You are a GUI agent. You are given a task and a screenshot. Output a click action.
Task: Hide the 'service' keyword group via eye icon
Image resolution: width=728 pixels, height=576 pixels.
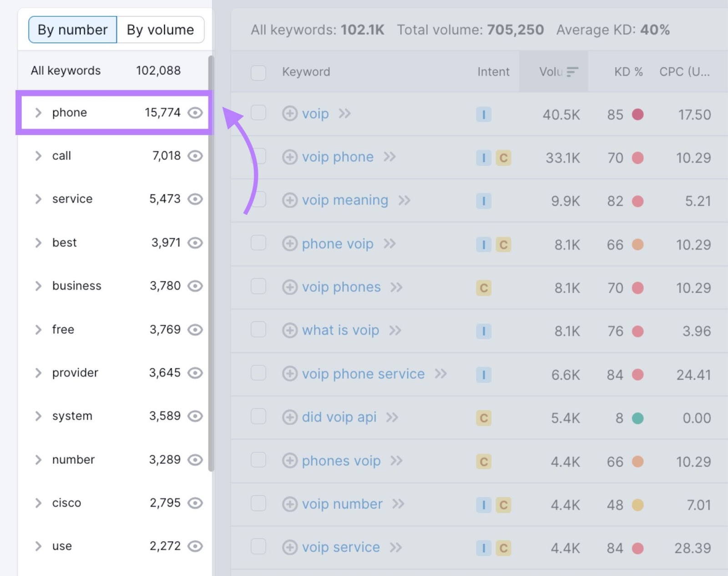point(195,199)
